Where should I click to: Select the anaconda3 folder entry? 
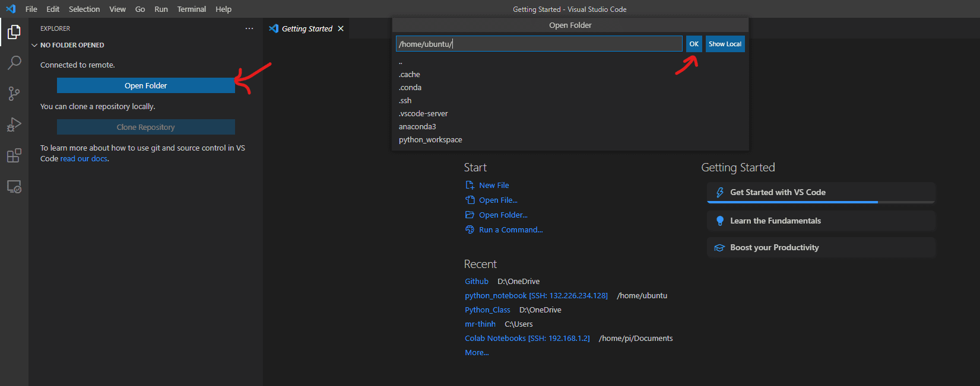[570, 127]
